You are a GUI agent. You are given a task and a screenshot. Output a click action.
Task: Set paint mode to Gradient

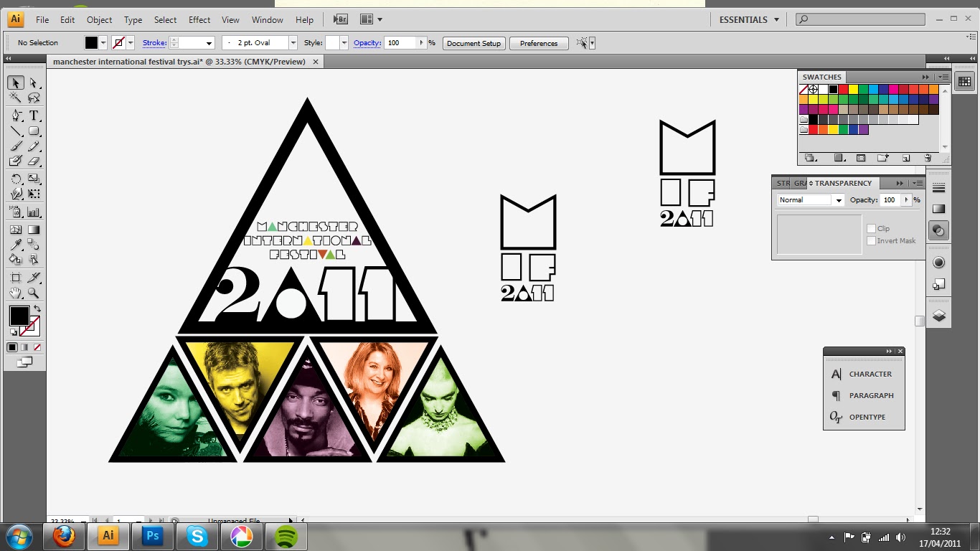24,347
